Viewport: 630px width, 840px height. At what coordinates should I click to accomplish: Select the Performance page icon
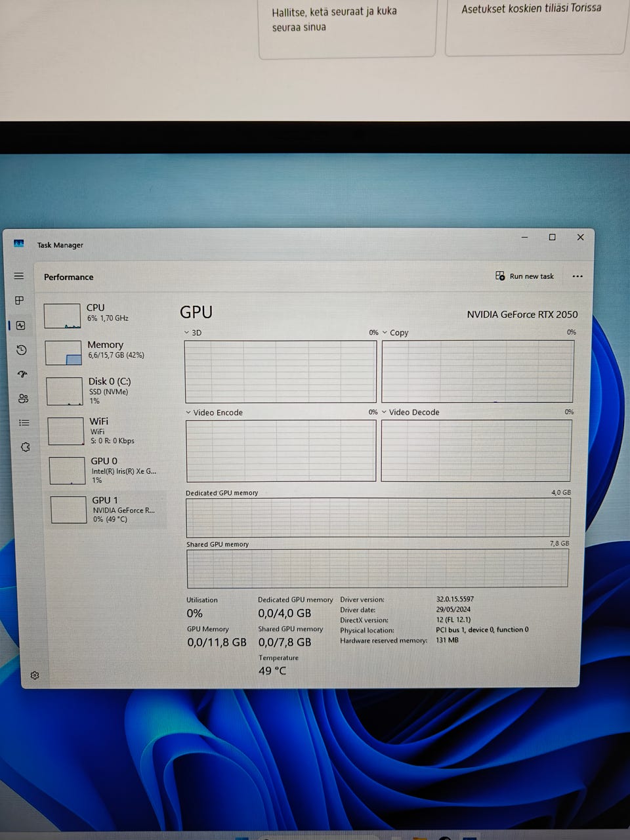[20, 325]
